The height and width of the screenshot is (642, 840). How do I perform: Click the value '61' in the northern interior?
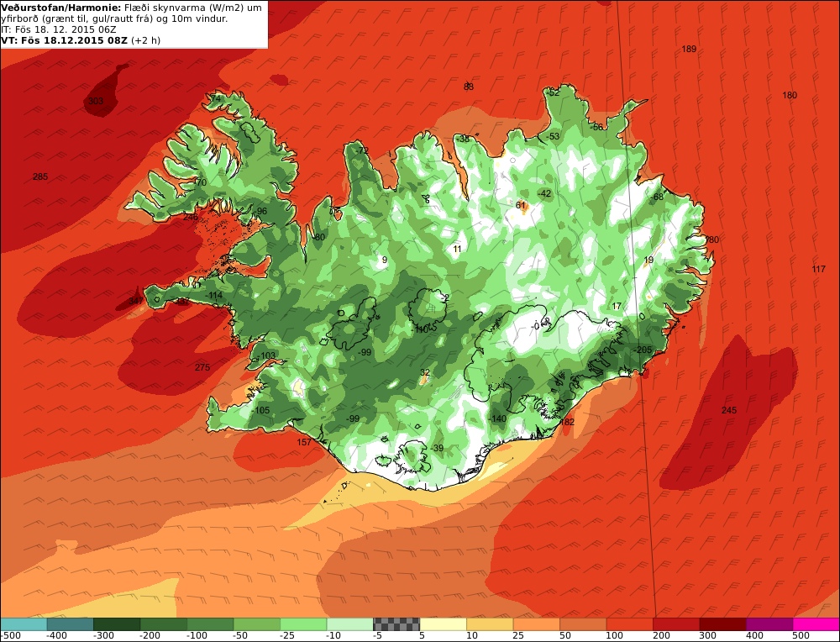pos(521,205)
